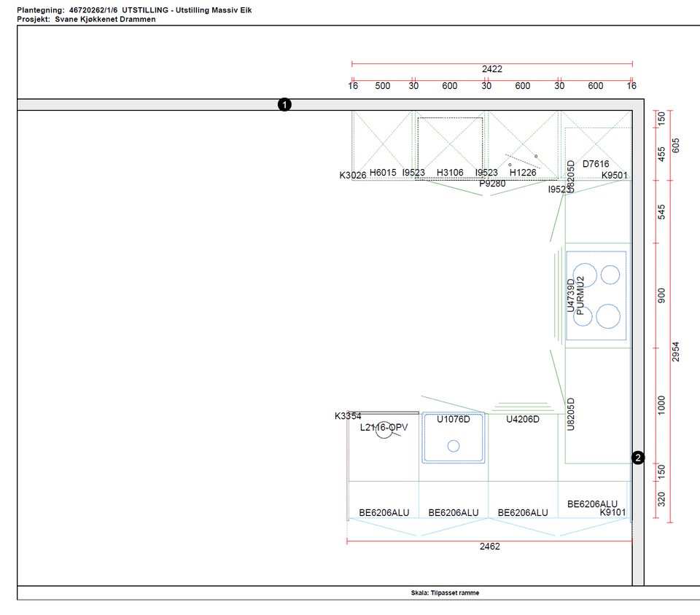Select the PURMU2 hob label
700x615 pixels.
coord(580,296)
